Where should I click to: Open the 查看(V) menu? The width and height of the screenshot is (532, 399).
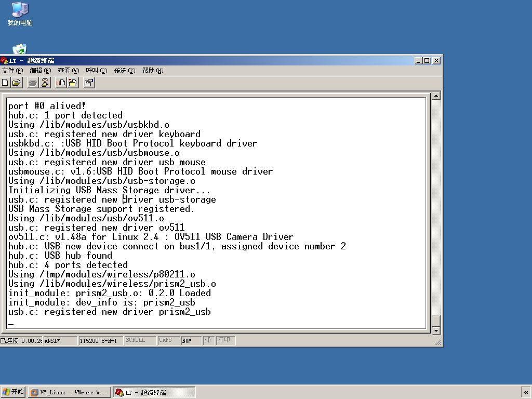[68, 71]
